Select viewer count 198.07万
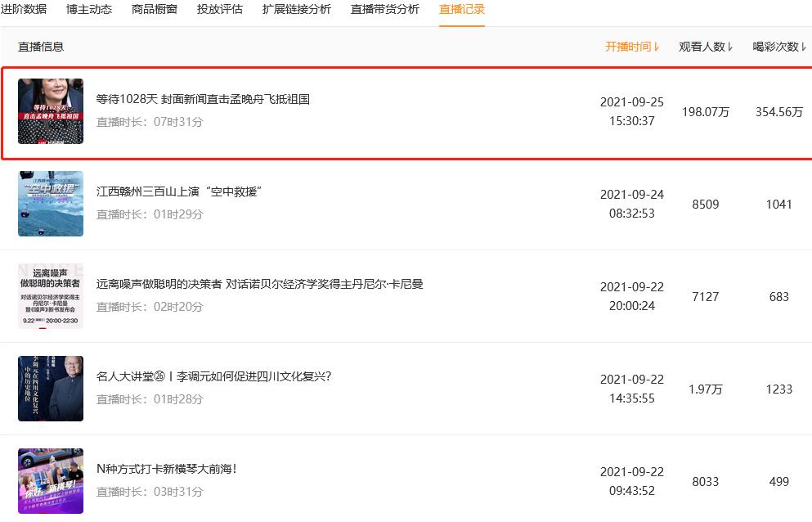This screenshot has width=812, height=522. (706, 111)
